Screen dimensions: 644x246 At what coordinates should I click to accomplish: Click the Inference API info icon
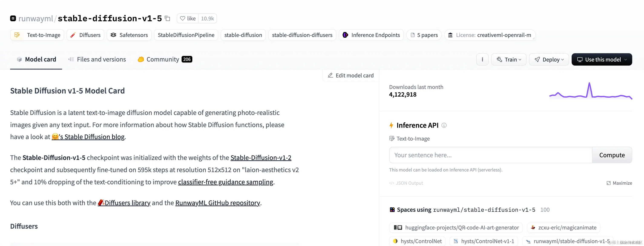(x=444, y=125)
